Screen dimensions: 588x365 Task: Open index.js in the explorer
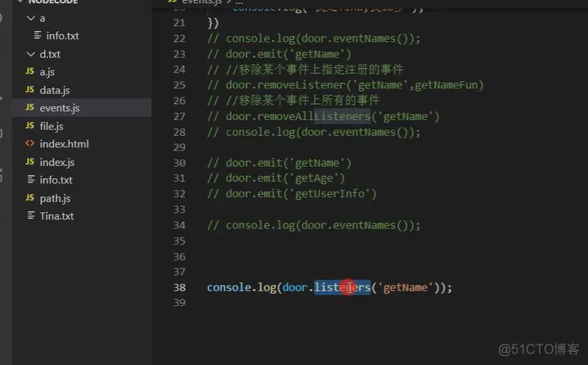[x=57, y=162]
